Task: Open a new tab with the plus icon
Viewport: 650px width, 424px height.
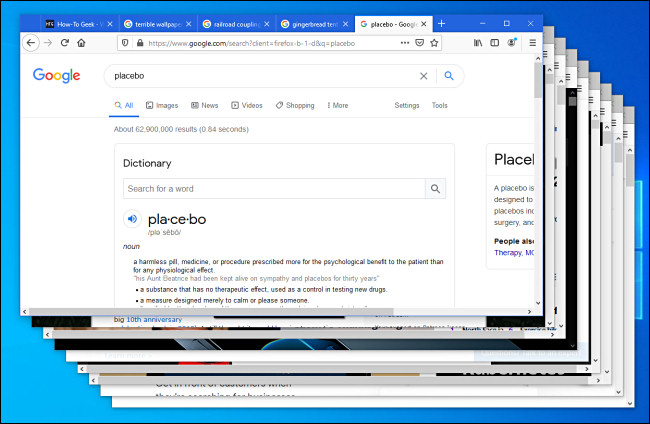Action: (x=441, y=24)
